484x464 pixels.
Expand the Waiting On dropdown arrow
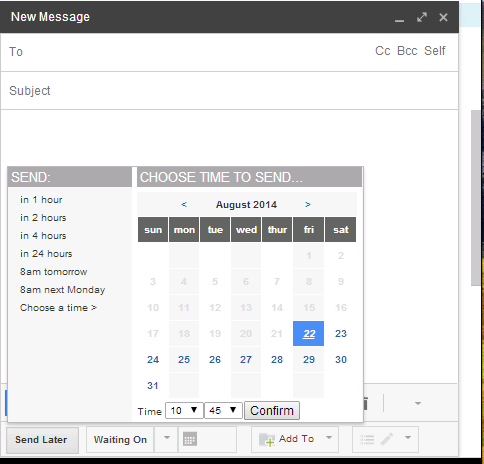tap(167, 438)
